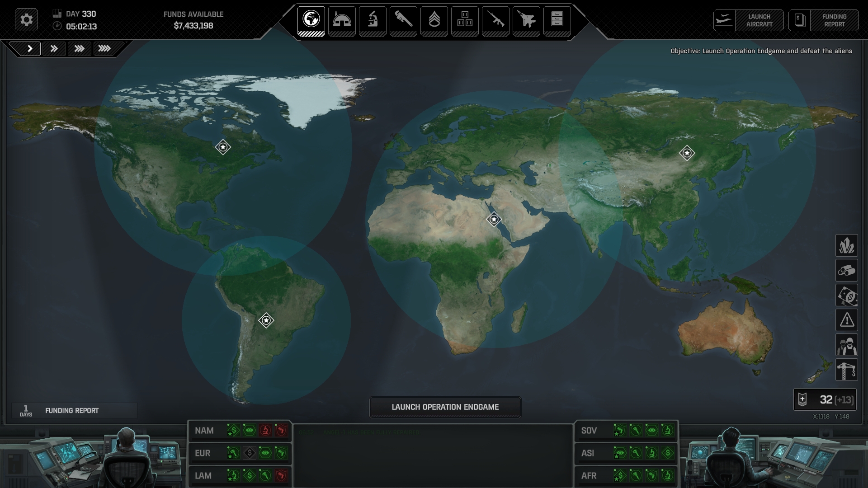Viewport: 868px width, 488px height.
Task: Open the Research lab screen (microscope)
Action: click(373, 20)
